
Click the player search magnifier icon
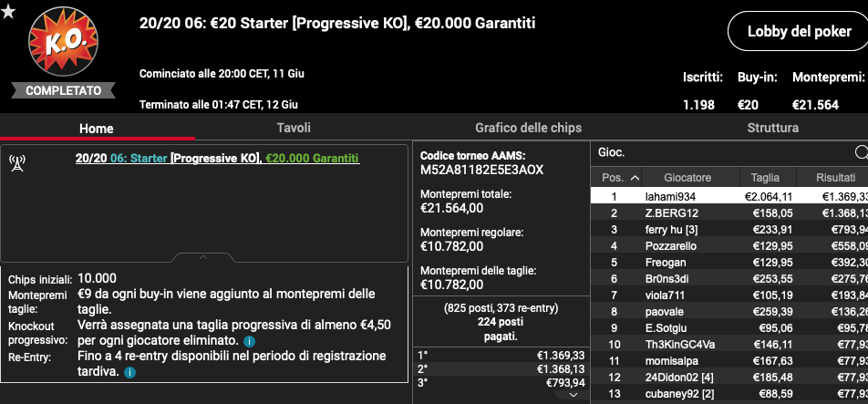(x=862, y=152)
